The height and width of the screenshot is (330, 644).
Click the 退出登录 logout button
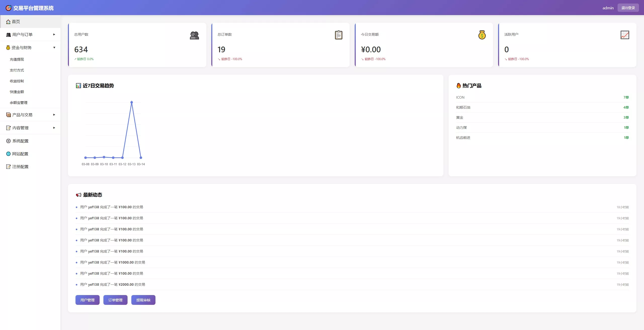(x=628, y=8)
